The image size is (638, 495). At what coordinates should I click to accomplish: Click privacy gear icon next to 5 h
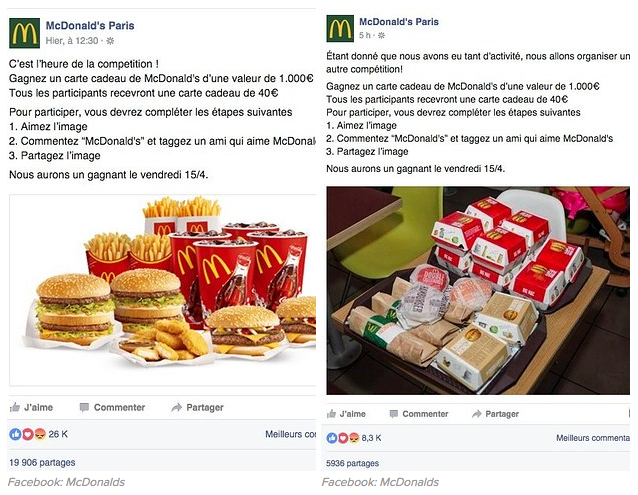click(381, 35)
